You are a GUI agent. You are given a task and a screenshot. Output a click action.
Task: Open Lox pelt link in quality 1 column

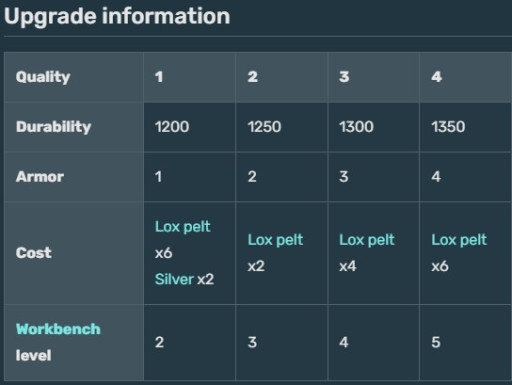pyautogui.click(x=183, y=227)
